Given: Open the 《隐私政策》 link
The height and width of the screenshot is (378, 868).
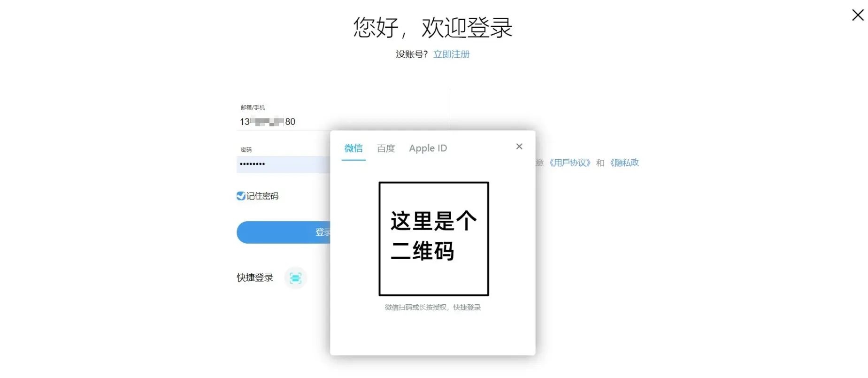Looking at the screenshot, I should (624, 163).
